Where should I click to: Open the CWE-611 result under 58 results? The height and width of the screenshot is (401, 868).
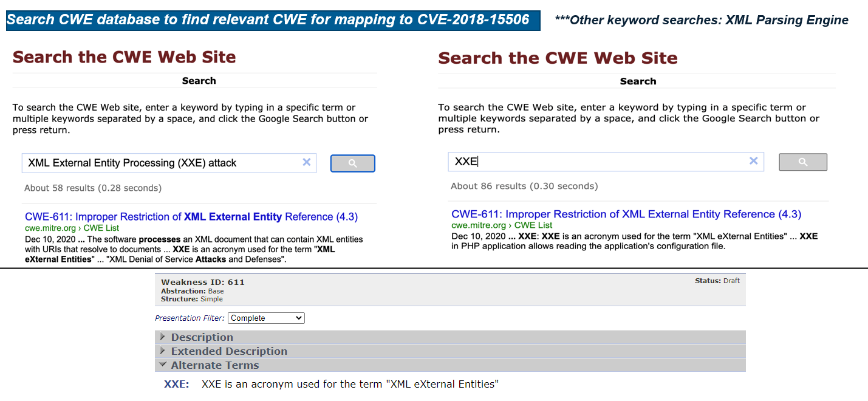[x=191, y=217]
